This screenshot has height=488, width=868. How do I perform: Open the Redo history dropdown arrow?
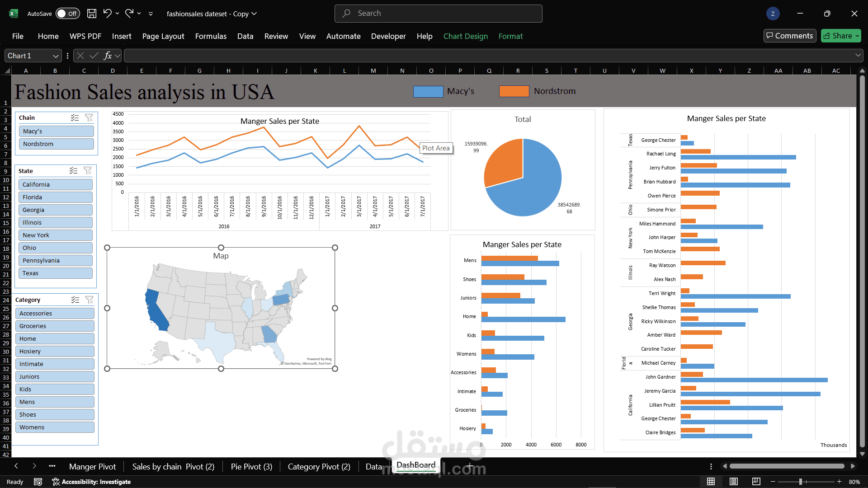click(139, 14)
